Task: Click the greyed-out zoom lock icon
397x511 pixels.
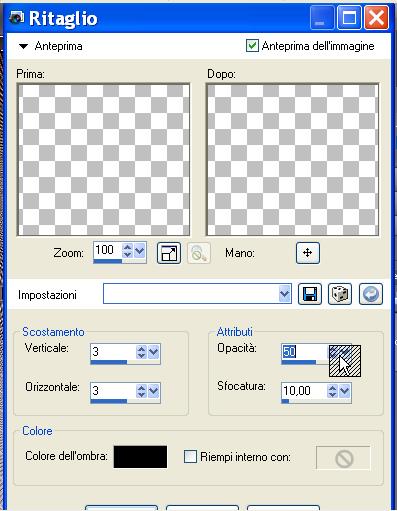Action: point(199,253)
